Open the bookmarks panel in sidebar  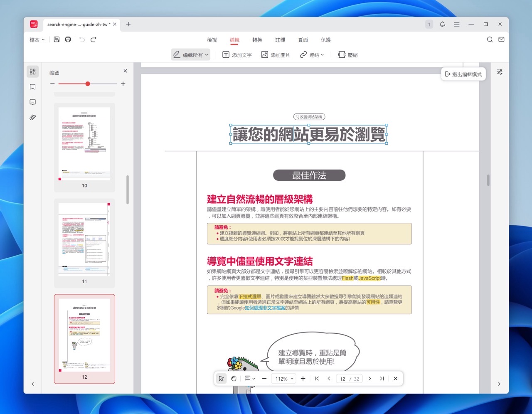33,87
